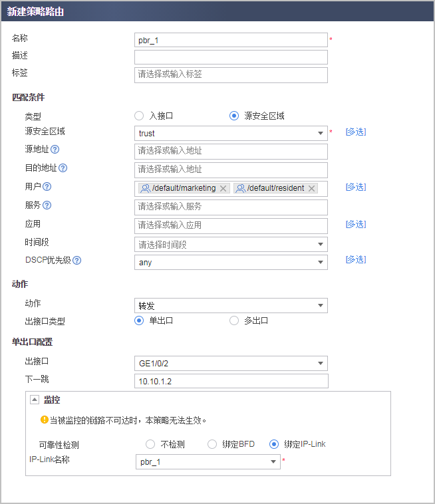Click the help icon next to DSCP优先级
Viewport: 435px width, 504px height.
[77, 261]
